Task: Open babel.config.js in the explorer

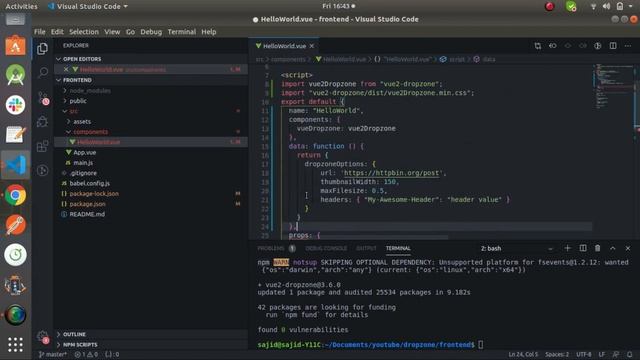Action: pyautogui.click(x=151, y=183)
